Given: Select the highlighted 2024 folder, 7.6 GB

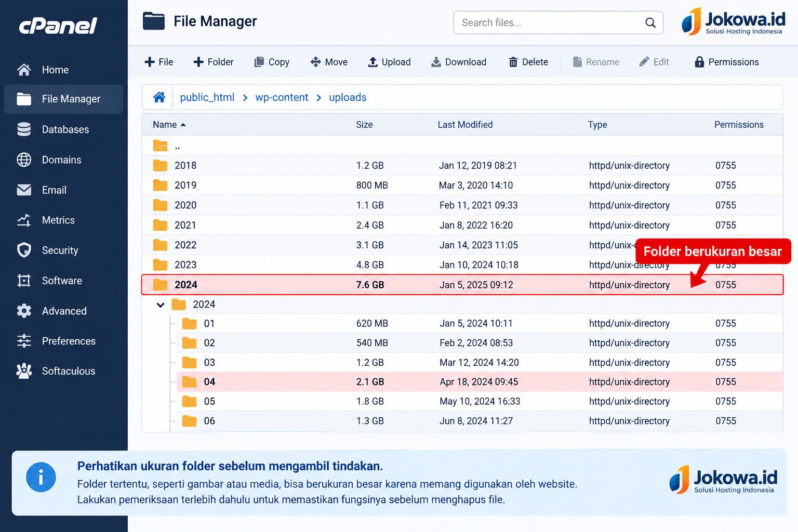Looking at the screenshot, I should 462,285.
